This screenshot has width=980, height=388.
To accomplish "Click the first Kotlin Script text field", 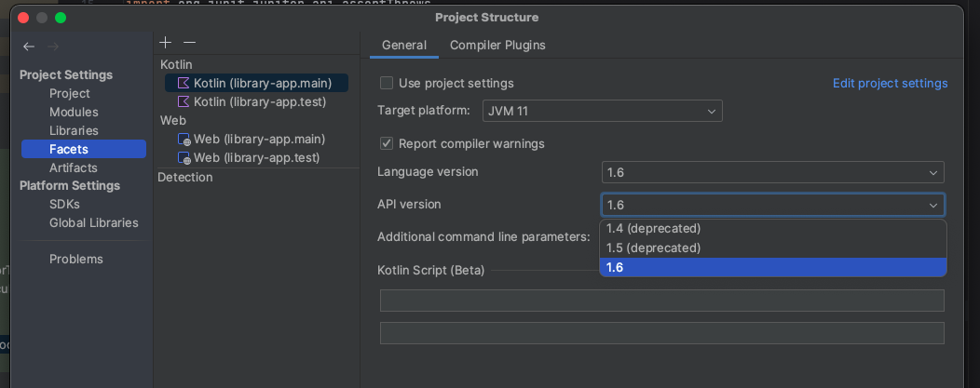I will pos(661,301).
